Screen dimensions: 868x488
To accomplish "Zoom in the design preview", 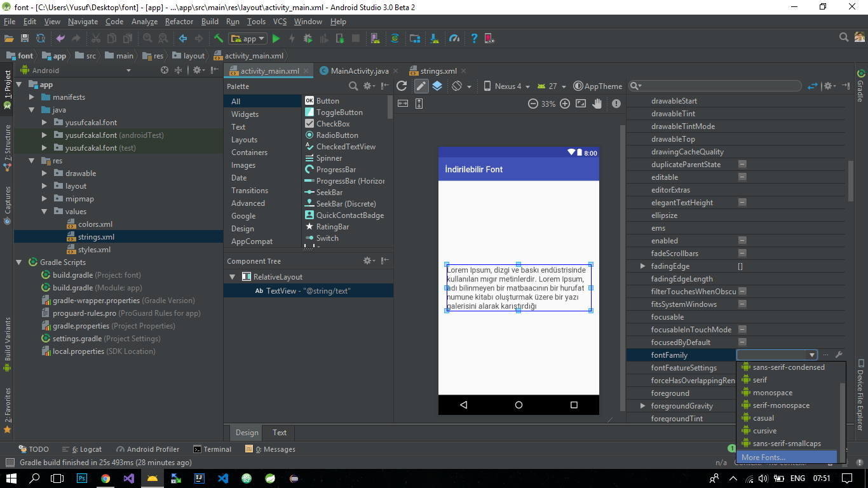I will [x=565, y=104].
